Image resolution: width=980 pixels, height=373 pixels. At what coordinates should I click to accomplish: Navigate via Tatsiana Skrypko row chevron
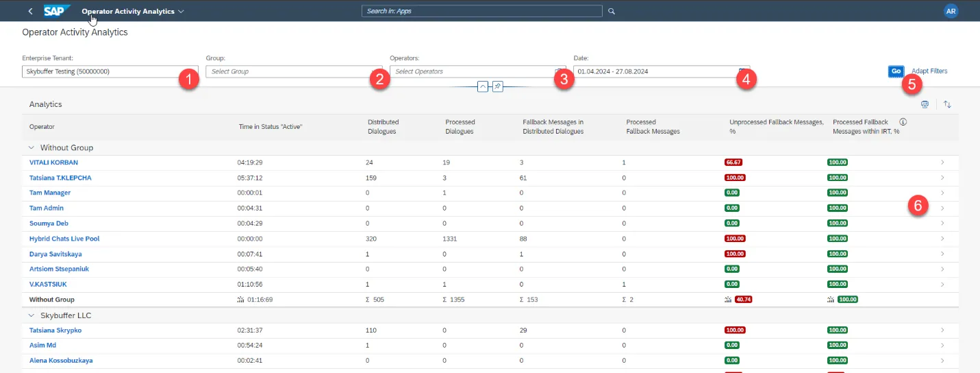point(942,330)
